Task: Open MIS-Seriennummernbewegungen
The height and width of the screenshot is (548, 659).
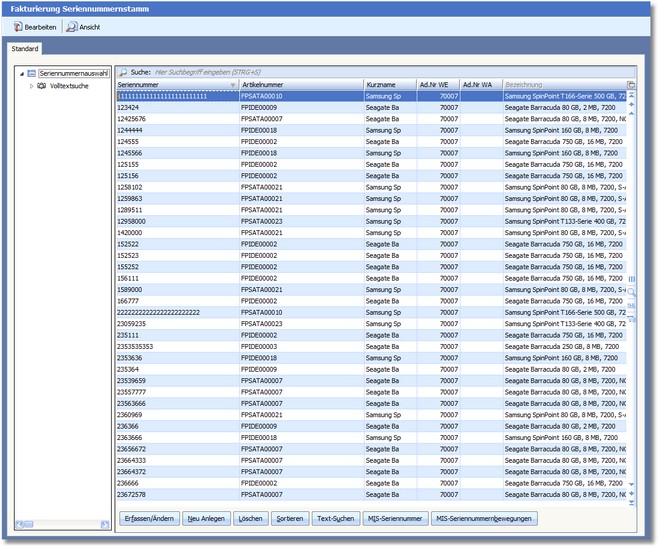Action: pos(485,519)
